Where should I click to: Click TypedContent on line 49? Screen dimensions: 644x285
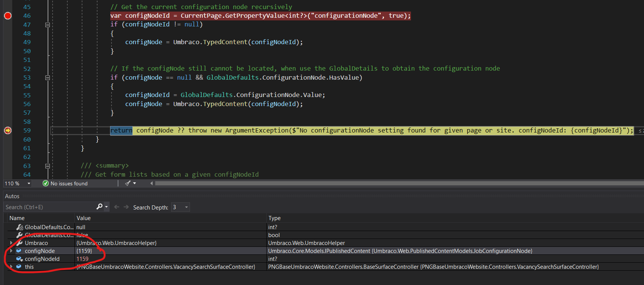pos(225,42)
